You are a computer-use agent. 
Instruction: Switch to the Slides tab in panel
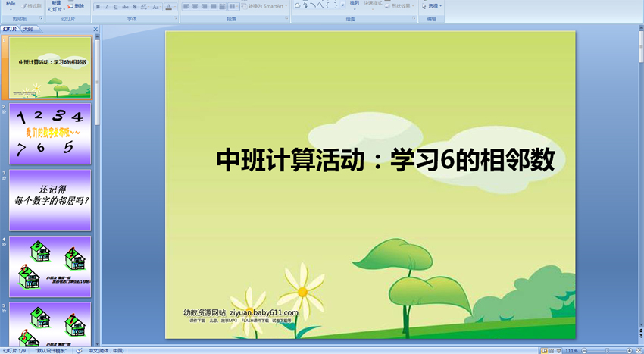click(10, 29)
